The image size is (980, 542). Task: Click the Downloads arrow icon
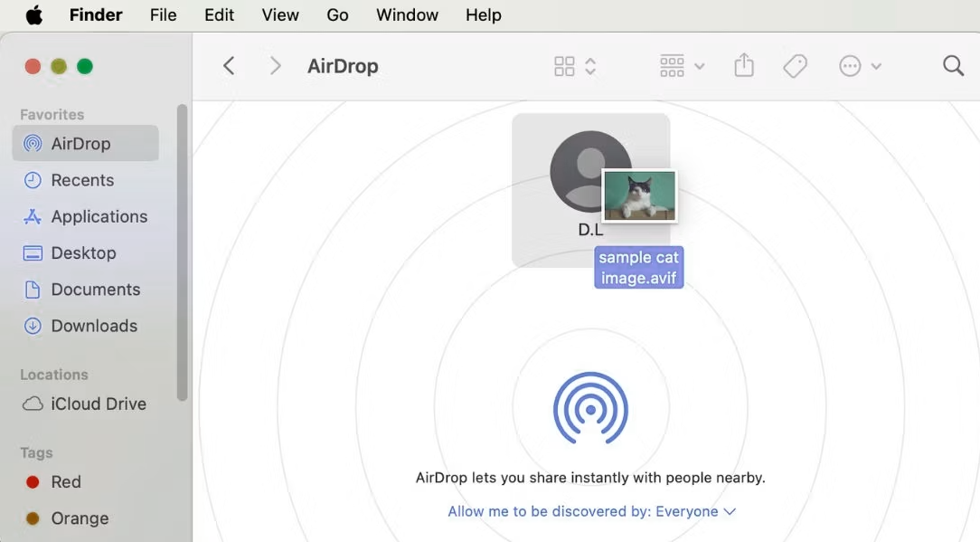point(33,326)
